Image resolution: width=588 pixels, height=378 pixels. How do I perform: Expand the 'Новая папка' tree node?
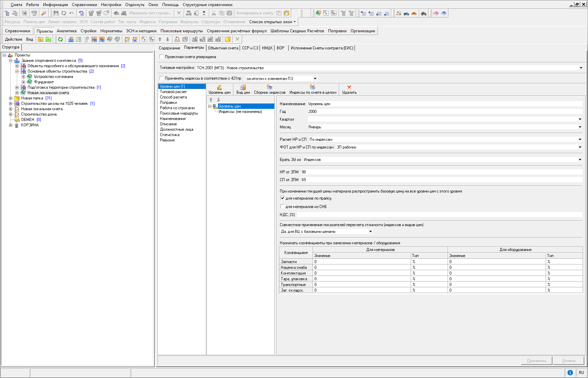(11, 98)
